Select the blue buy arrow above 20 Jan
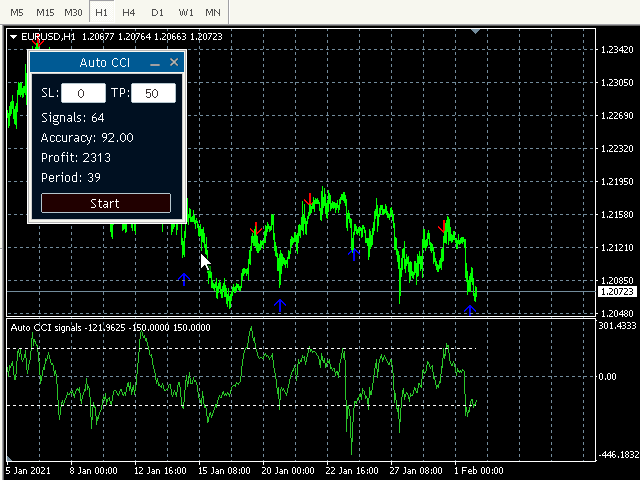Viewport: 640px width, 480px height. coord(280,305)
